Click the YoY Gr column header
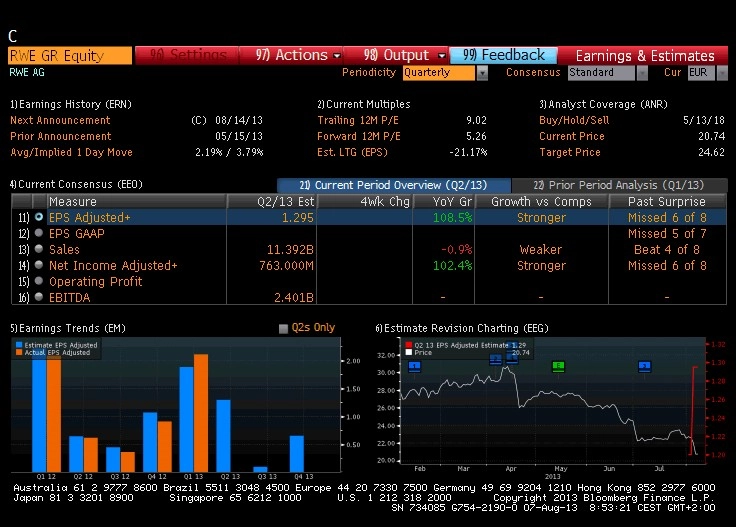The height and width of the screenshot is (527, 736). pyautogui.click(x=444, y=201)
